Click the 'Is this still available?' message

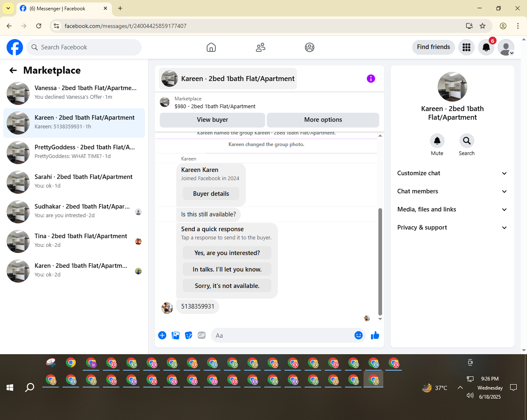pyautogui.click(x=208, y=214)
